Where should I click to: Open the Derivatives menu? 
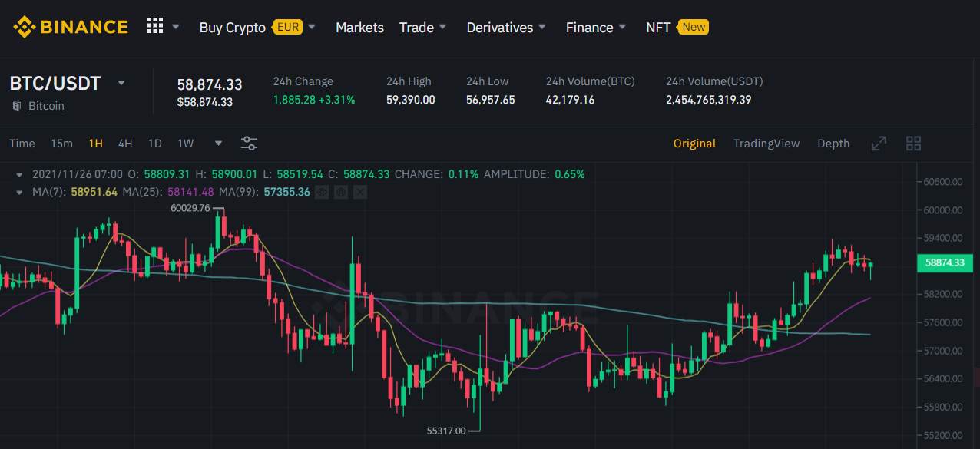click(x=499, y=28)
